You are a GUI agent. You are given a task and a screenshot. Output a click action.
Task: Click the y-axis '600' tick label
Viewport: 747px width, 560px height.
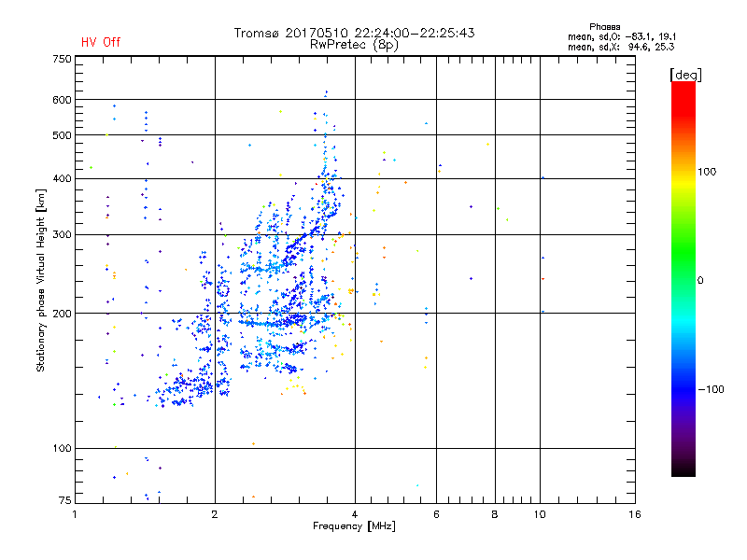click(x=62, y=100)
